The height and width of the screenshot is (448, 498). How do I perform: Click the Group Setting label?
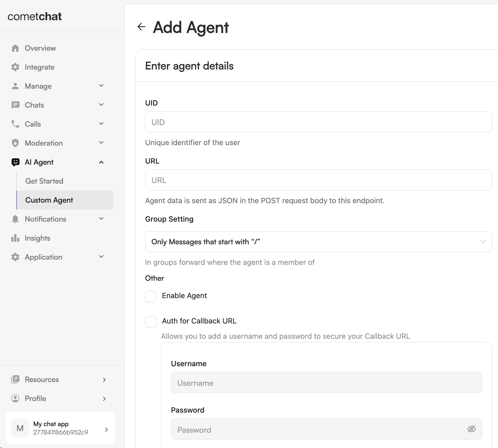(x=169, y=219)
